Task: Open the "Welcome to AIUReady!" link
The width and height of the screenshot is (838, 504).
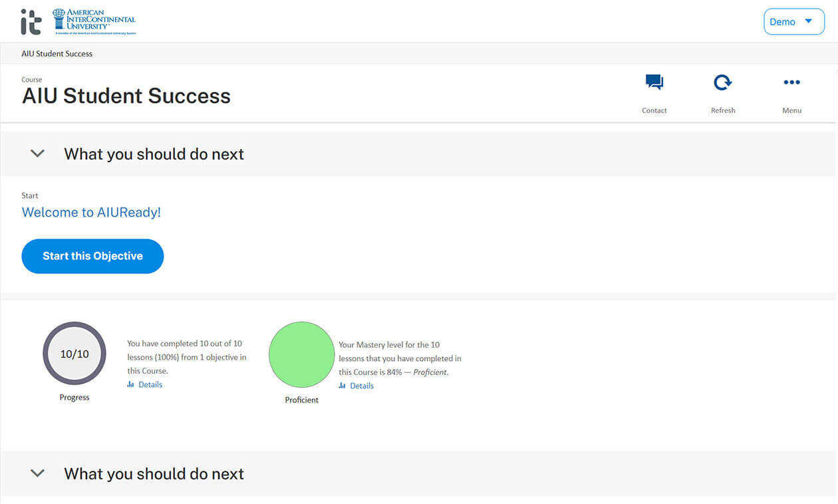Action: 91,212
